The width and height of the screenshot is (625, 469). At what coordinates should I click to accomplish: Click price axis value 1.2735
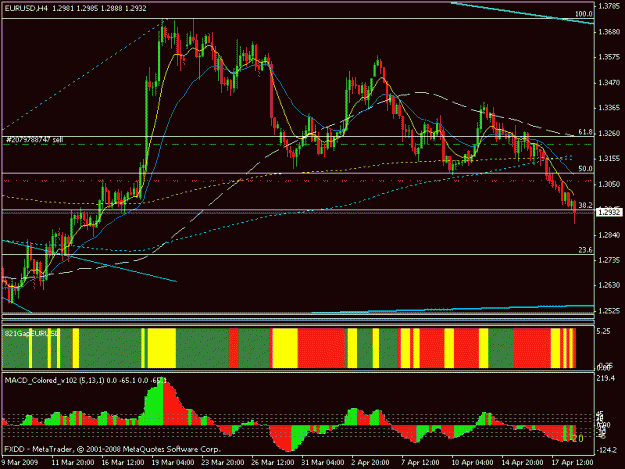click(x=609, y=260)
